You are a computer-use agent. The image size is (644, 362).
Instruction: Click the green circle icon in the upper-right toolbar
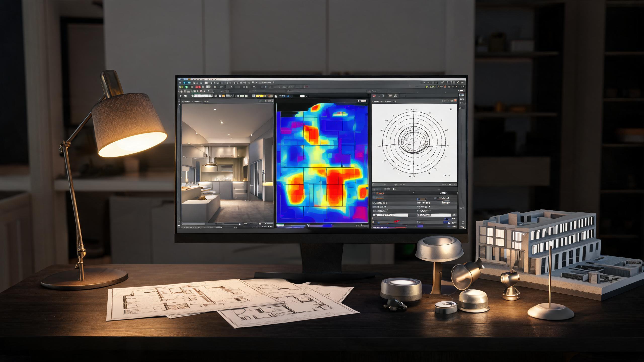tap(427, 86)
